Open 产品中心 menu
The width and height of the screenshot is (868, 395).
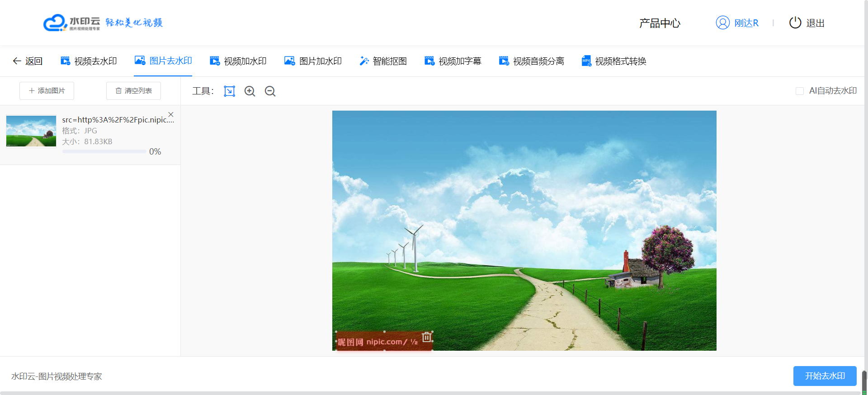[x=660, y=23]
